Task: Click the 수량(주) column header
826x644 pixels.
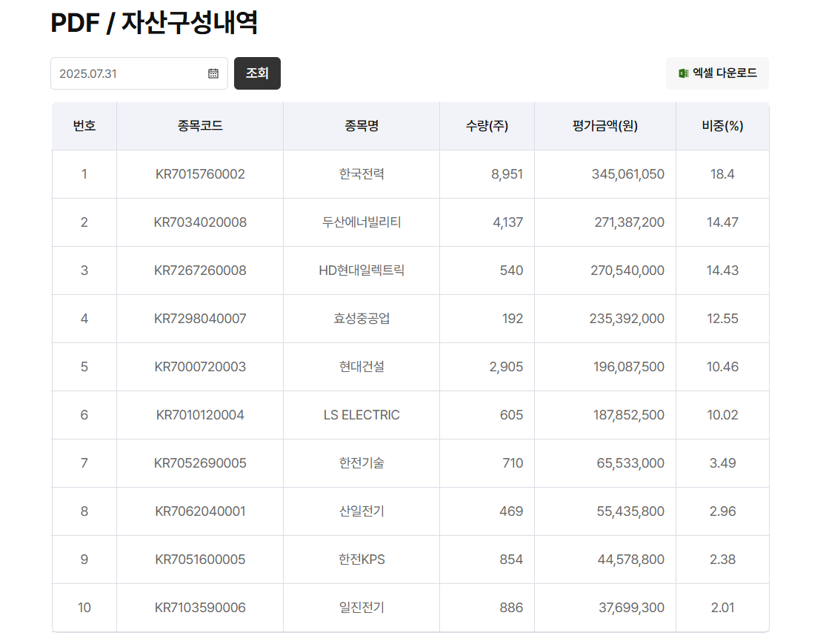Action: click(487, 126)
